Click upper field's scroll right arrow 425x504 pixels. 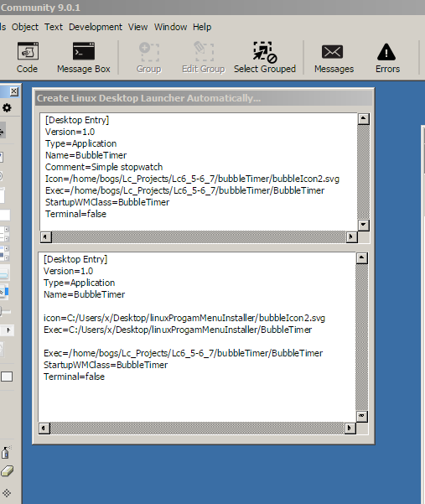(351, 237)
